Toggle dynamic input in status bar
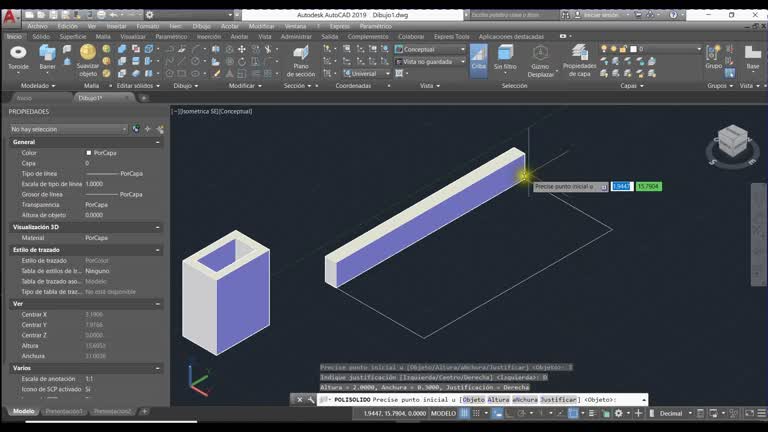Viewport: 768px width, 432px height. click(x=497, y=413)
